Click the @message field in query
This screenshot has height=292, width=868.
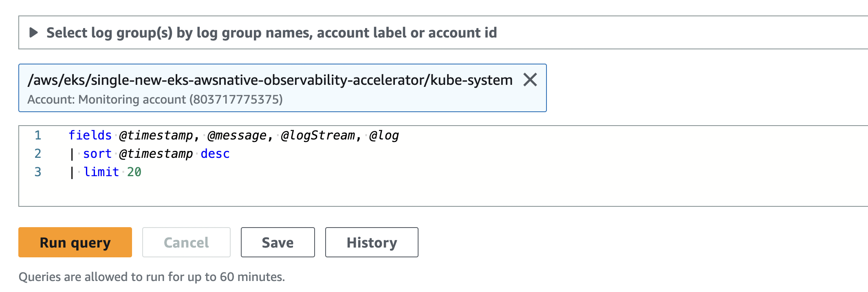click(x=236, y=135)
